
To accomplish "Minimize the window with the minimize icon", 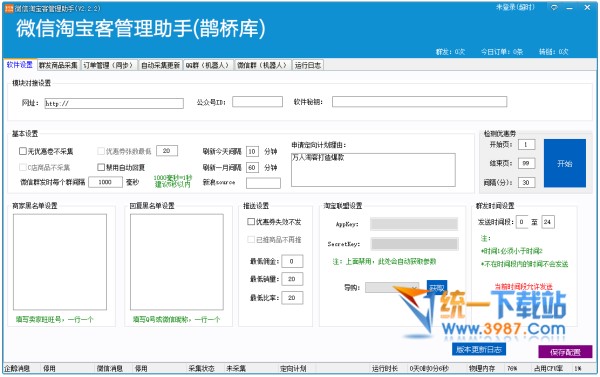I will [x=570, y=8].
